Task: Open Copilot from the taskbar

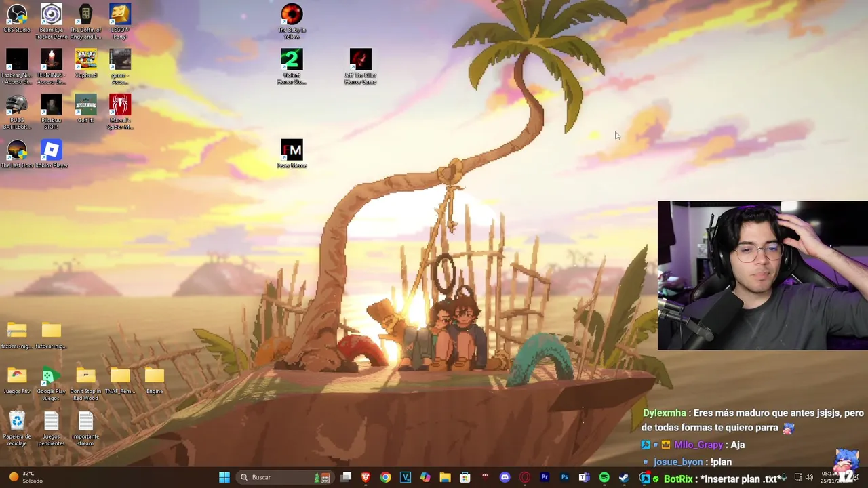Action: pos(425,477)
